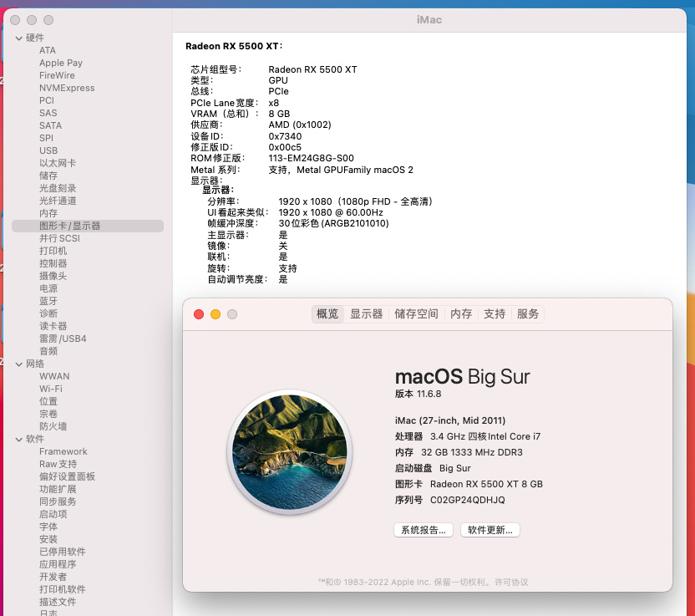Screen dimensions: 695x616
Task: Select 诊断 in the sidebar
Action: click(x=48, y=313)
